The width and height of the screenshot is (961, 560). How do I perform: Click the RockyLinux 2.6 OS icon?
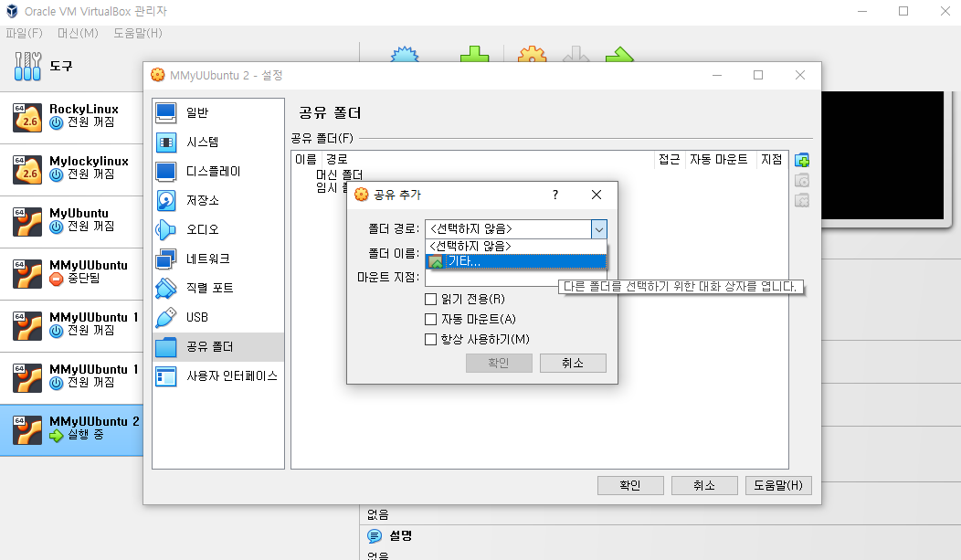click(x=27, y=118)
